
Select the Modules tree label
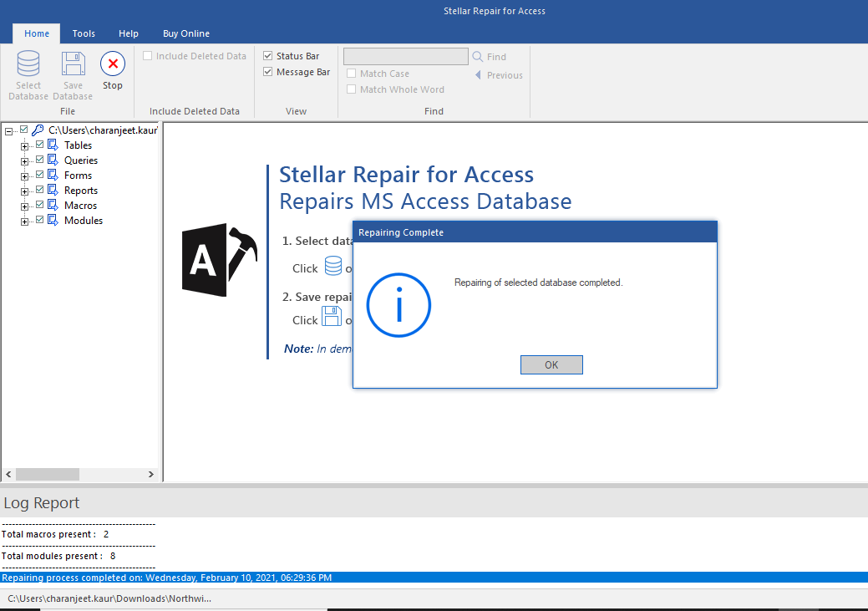point(84,220)
